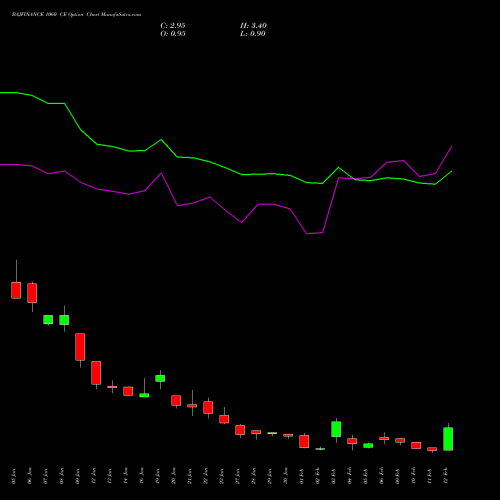Click the red candlestick above 01 Feb
This screenshot has width=500, height=500.
coord(304,441)
